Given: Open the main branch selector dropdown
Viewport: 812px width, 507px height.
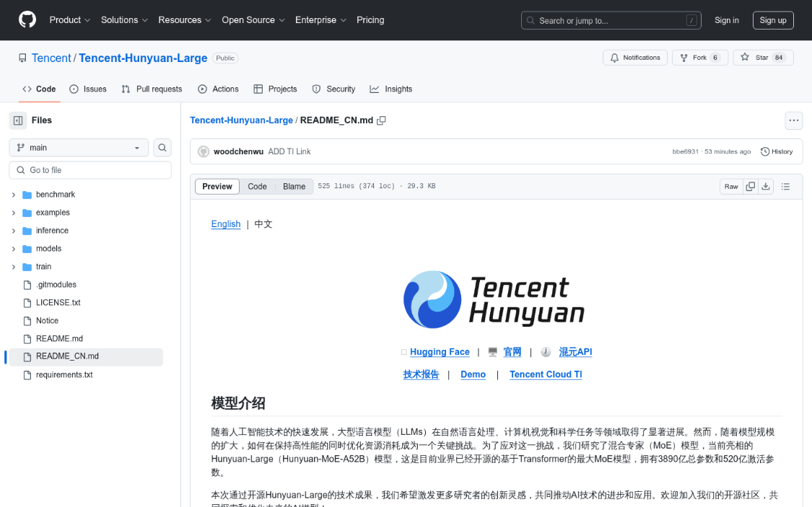Looking at the screenshot, I should [x=78, y=147].
